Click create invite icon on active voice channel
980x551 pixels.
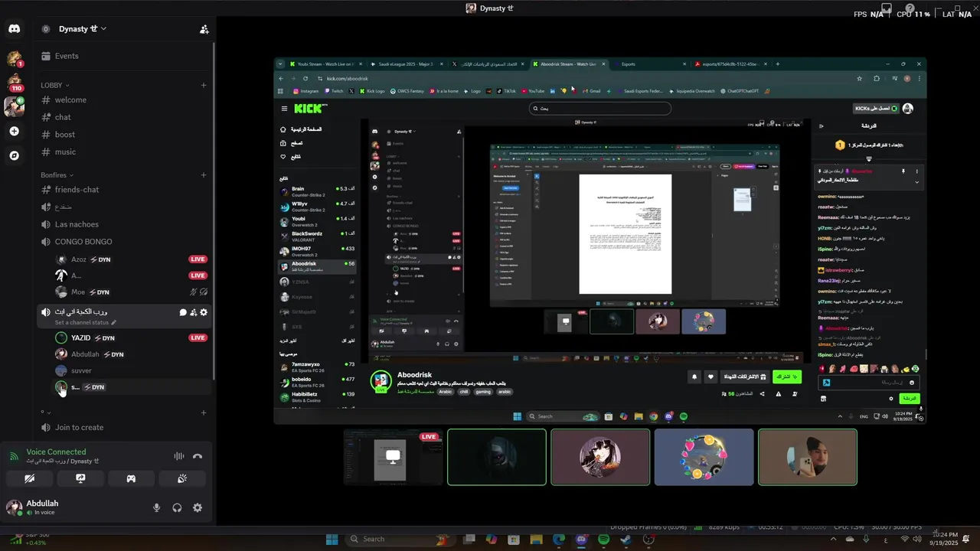point(194,312)
